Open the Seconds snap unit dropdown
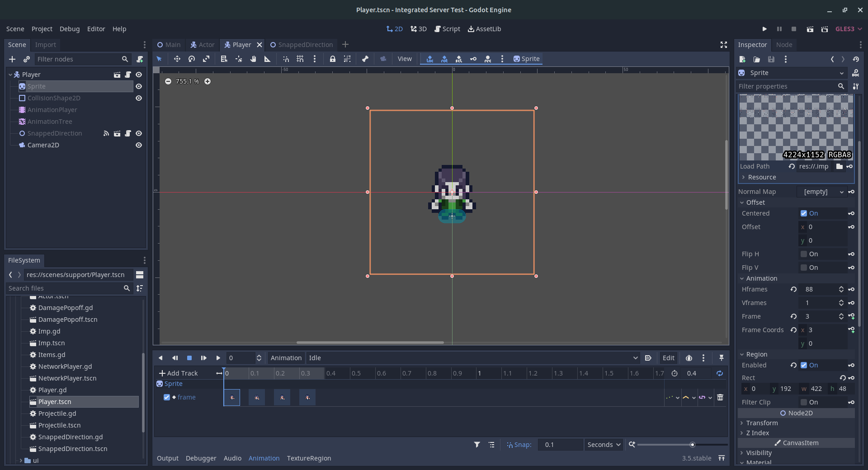Screen dimensions: 868x470 coord(604,445)
